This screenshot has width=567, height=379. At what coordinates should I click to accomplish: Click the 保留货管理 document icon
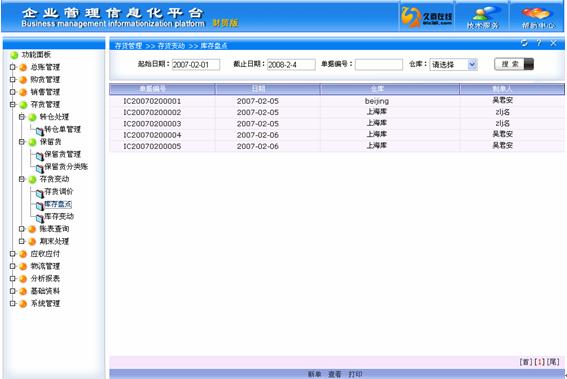click(39, 156)
